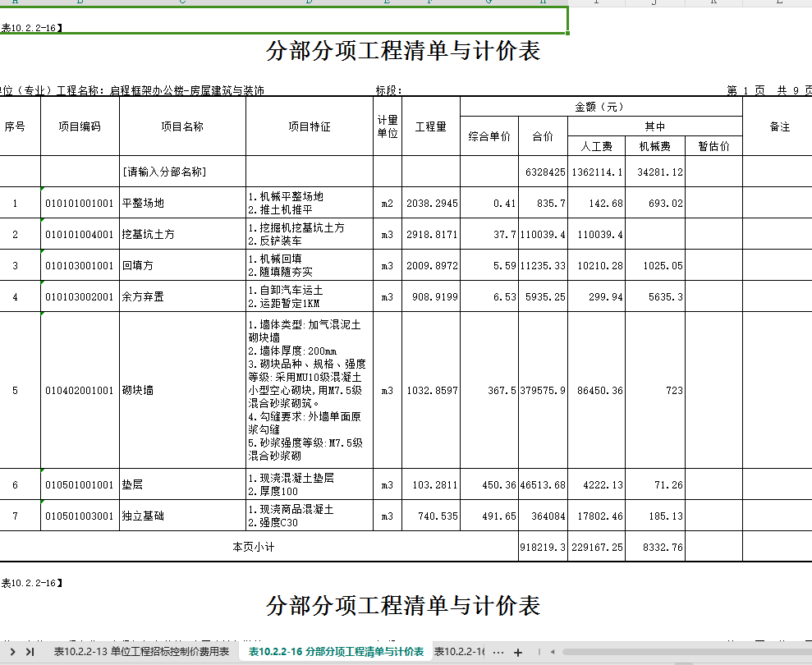
Task: Select the 项目编码 header cell
Action: 80,126
